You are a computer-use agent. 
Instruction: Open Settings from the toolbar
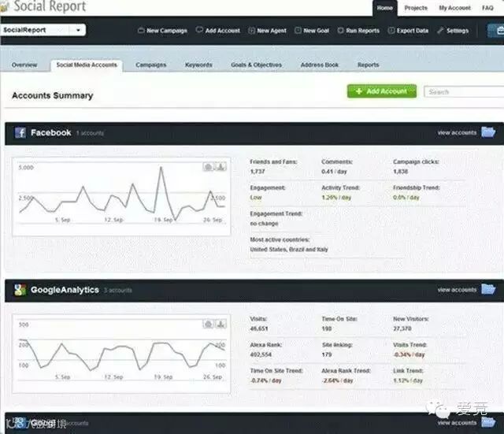(x=453, y=31)
